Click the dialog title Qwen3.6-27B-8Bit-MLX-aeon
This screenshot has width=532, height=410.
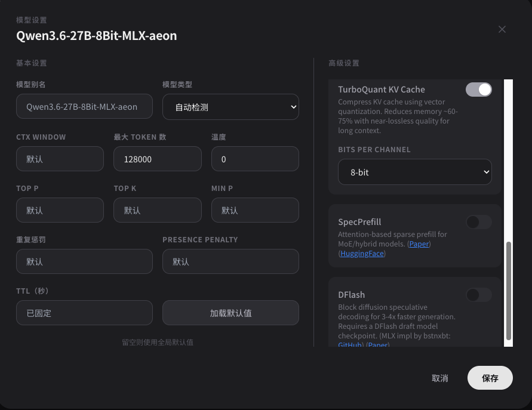tap(97, 36)
